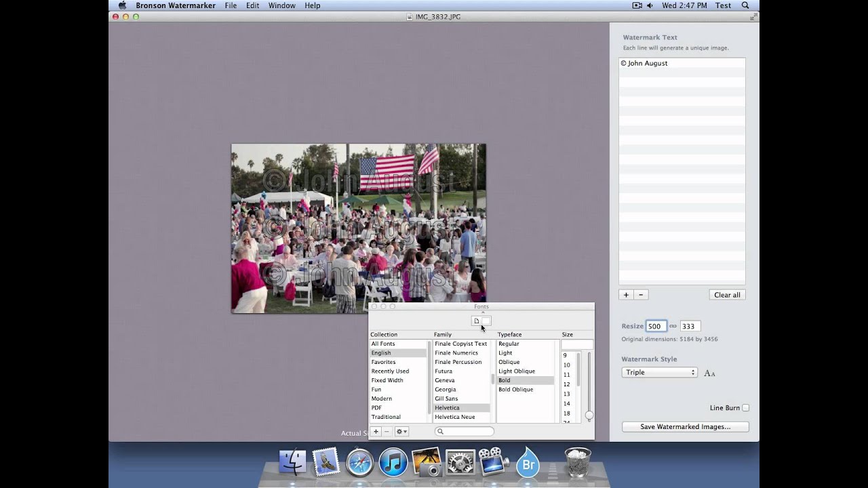The image size is (868, 488).
Task: Remove the selected watermark text line
Action: point(641,295)
